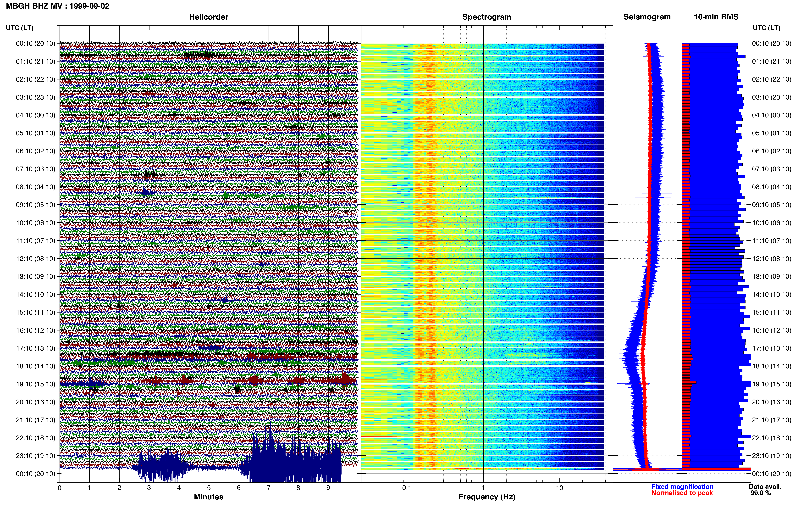Click the right '01:10 (21:10)' time label
The width and height of the screenshot is (812, 508).
(x=772, y=61)
